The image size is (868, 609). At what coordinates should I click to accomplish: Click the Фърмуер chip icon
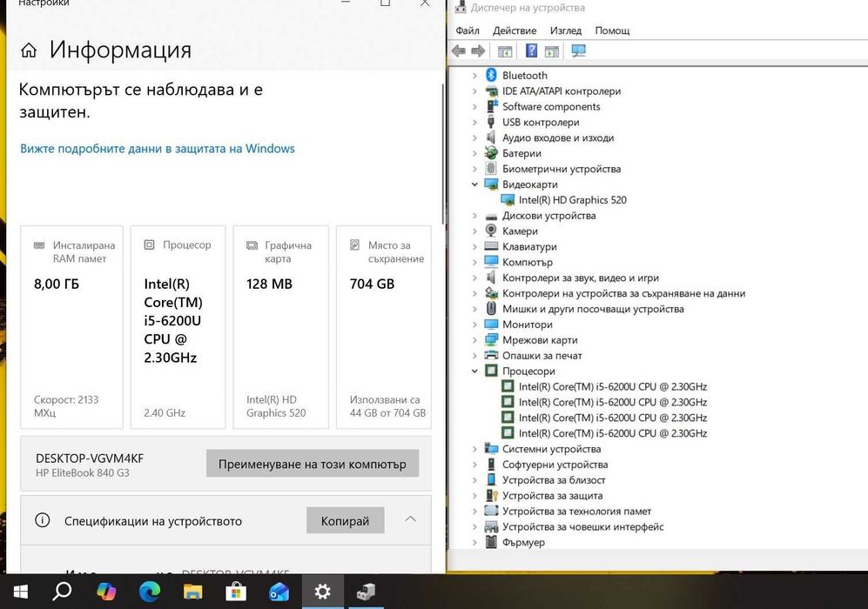[491, 542]
